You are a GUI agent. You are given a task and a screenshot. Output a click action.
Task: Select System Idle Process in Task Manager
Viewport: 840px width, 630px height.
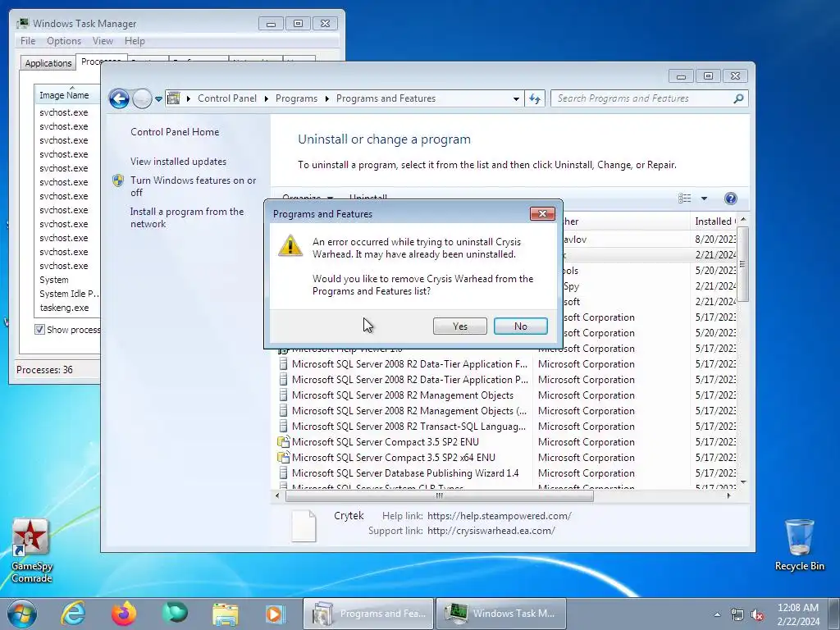[x=69, y=294]
